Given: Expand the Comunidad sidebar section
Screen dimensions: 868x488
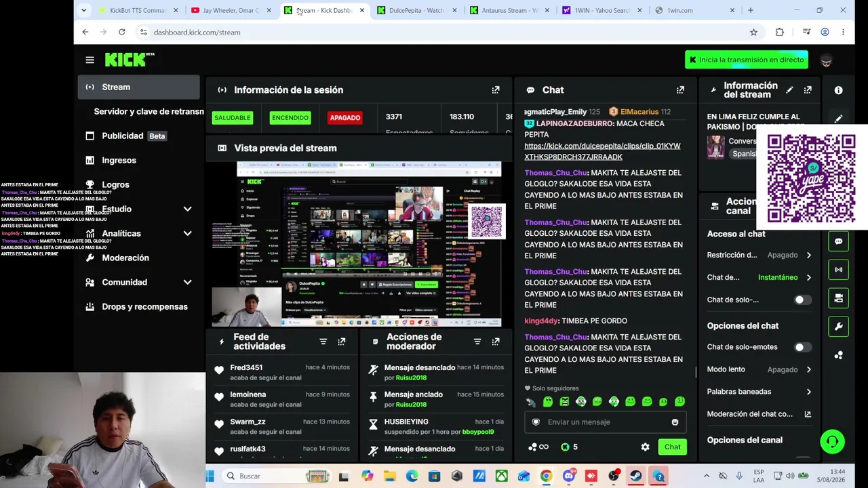Looking at the screenshot, I should tap(187, 282).
